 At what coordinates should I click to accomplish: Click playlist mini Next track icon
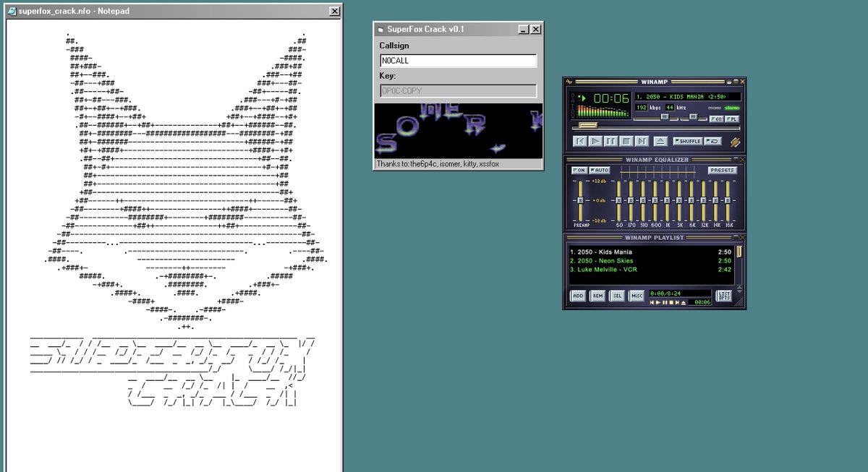pos(677,303)
